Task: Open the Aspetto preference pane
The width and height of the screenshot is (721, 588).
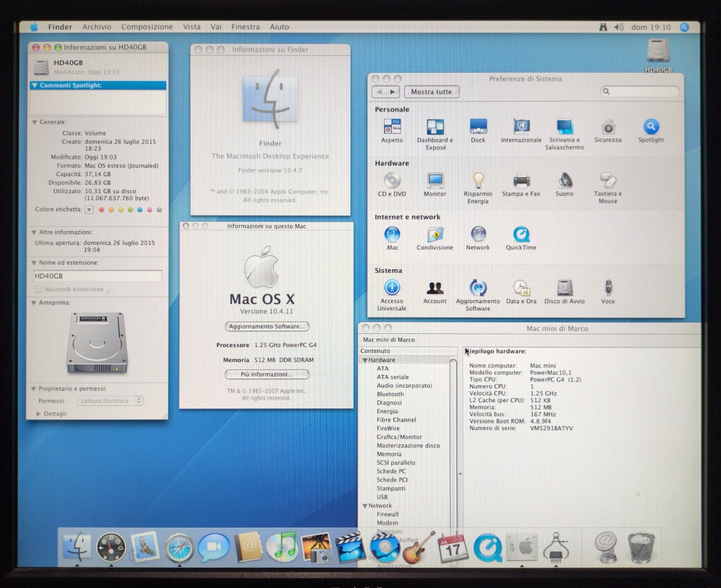Action: pos(392,131)
